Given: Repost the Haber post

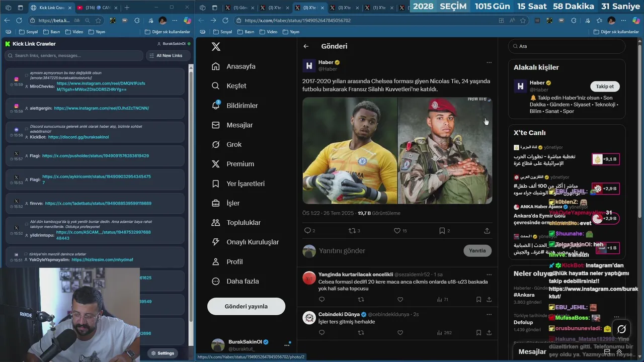Looking at the screenshot, I should pos(352,231).
